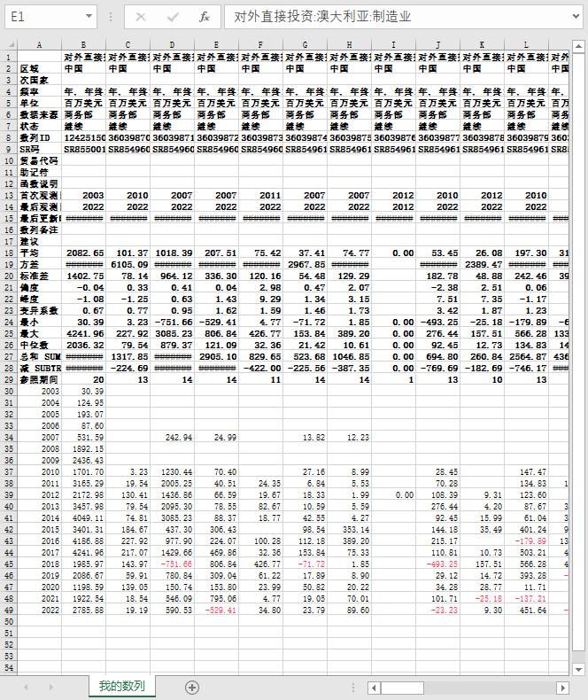
Task: Click cell with value 3085.23 in row 41
Action: point(172,518)
